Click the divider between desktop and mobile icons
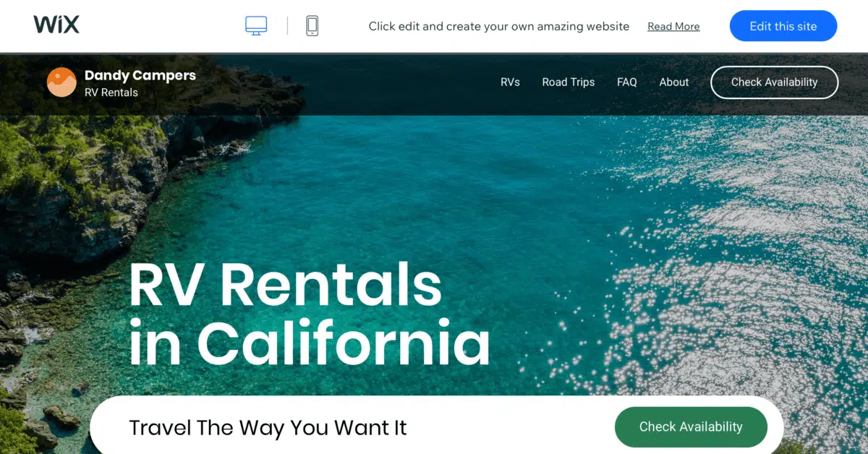The image size is (868, 454). coord(287,26)
